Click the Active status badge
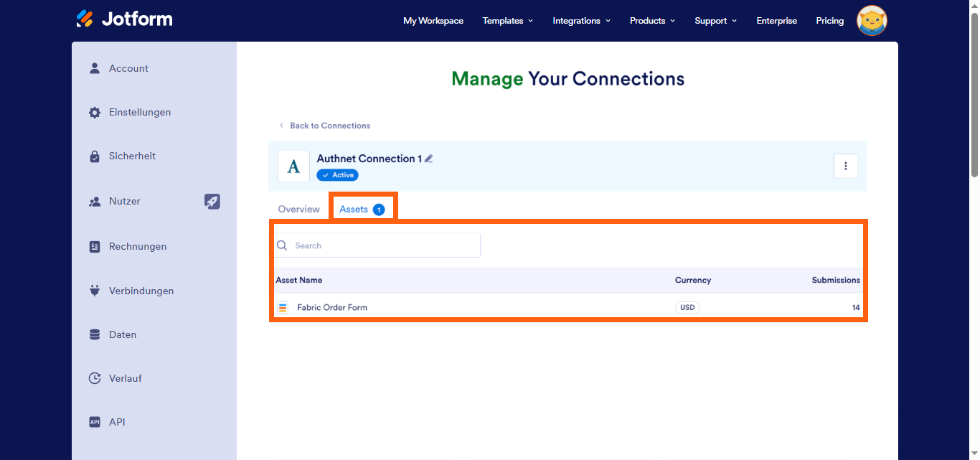 337,175
